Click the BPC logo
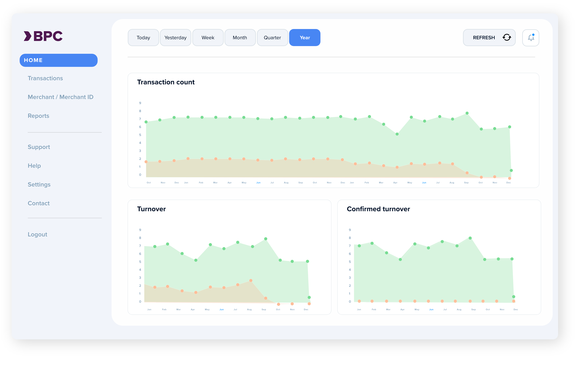Image resolution: width=578 pixels, height=392 pixels. [x=43, y=36]
